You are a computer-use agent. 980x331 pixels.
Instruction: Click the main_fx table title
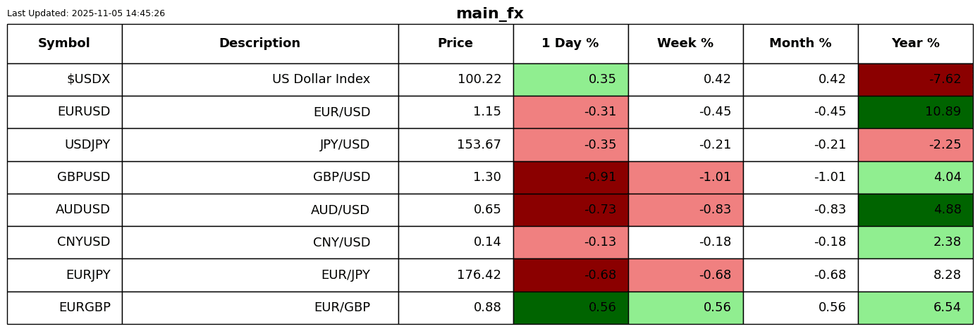tap(490, 13)
